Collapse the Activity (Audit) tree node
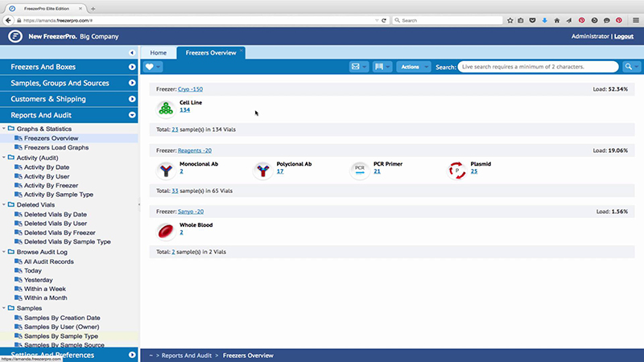The height and width of the screenshot is (362, 644). [x=4, y=158]
